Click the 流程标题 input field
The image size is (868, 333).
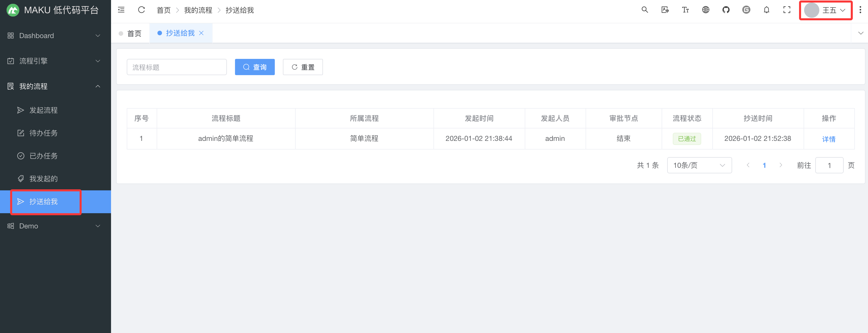(x=176, y=67)
